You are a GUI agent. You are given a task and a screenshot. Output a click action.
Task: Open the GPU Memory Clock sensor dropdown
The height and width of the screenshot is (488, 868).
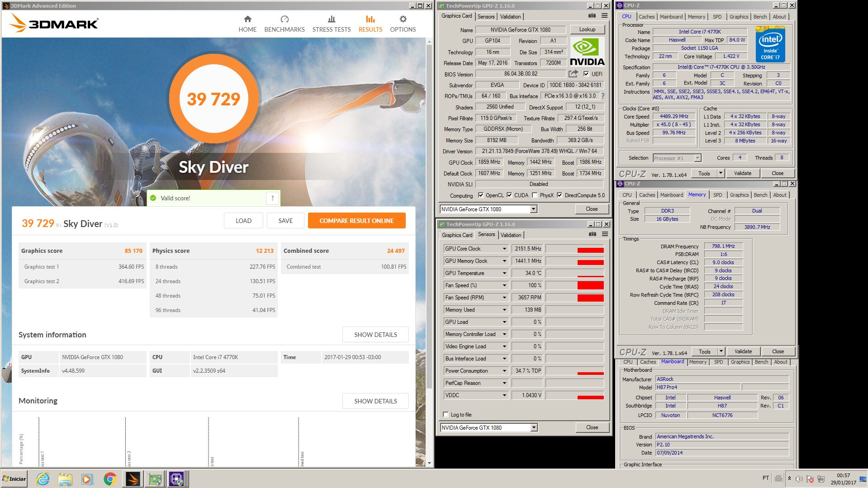504,261
